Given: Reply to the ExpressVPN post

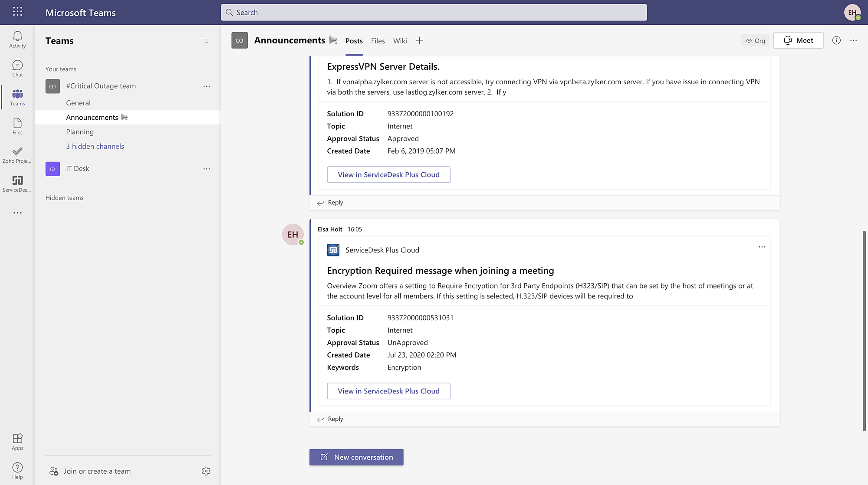Looking at the screenshot, I should pyautogui.click(x=330, y=203).
